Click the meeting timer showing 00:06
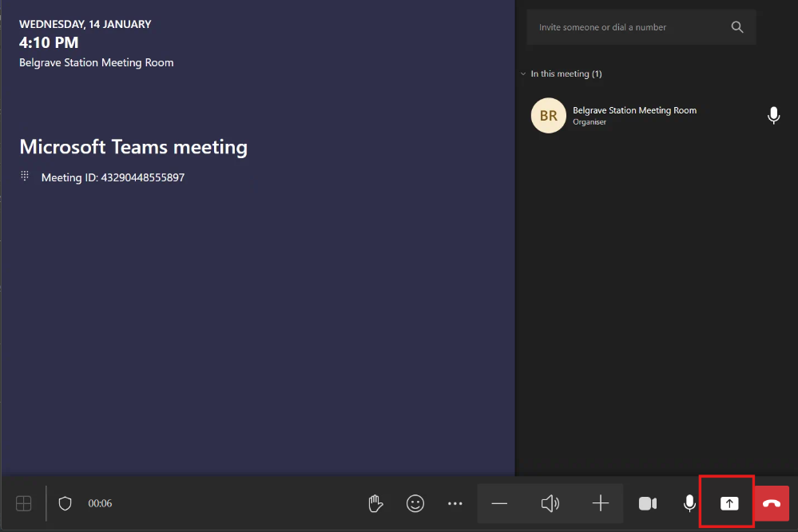The image size is (798, 532). (100, 503)
